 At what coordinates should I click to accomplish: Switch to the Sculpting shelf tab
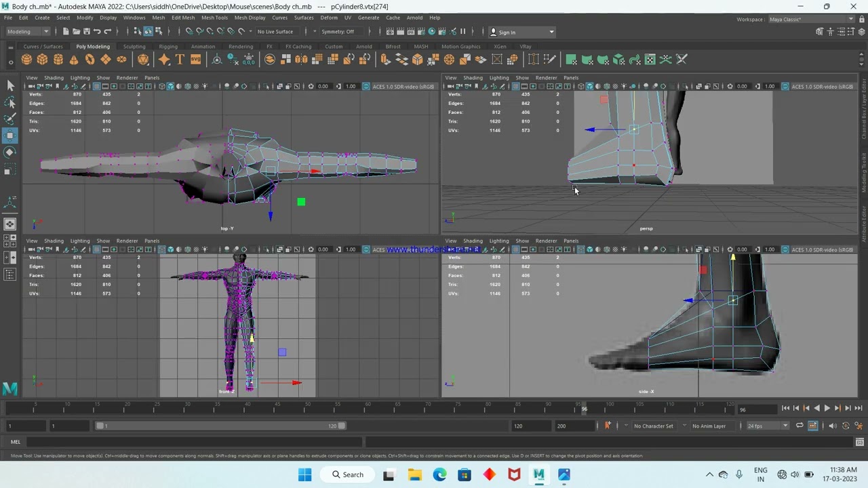click(x=134, y=47)
